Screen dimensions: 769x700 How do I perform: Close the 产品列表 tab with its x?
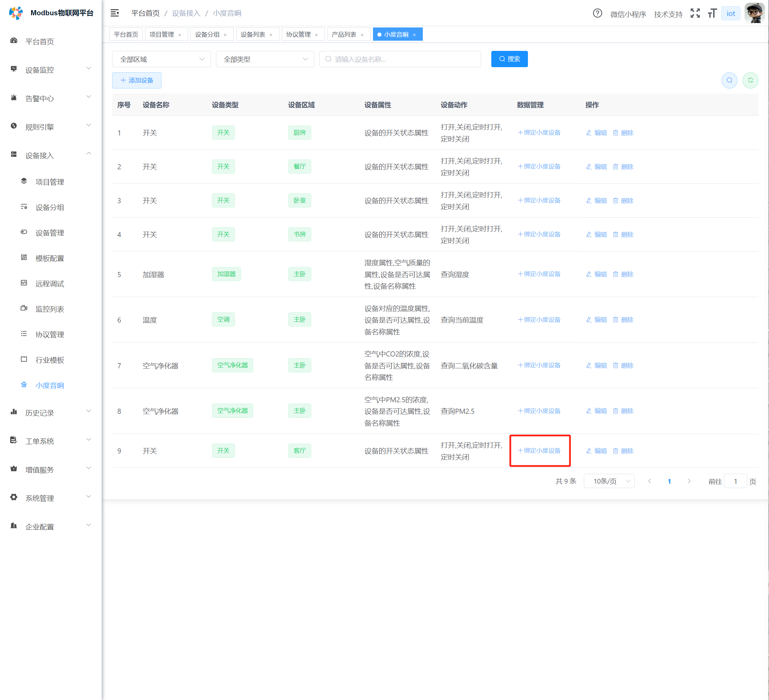point(362,35)
